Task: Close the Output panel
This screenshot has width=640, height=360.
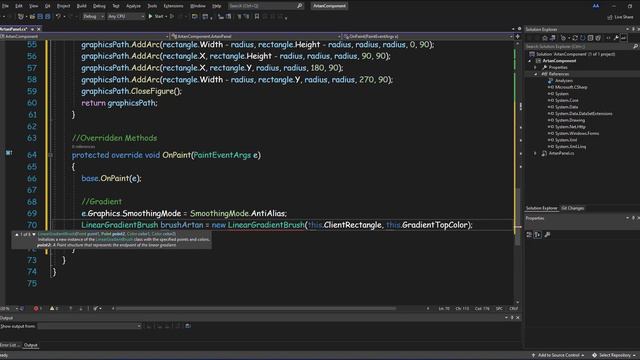Action: pos(518,318)
